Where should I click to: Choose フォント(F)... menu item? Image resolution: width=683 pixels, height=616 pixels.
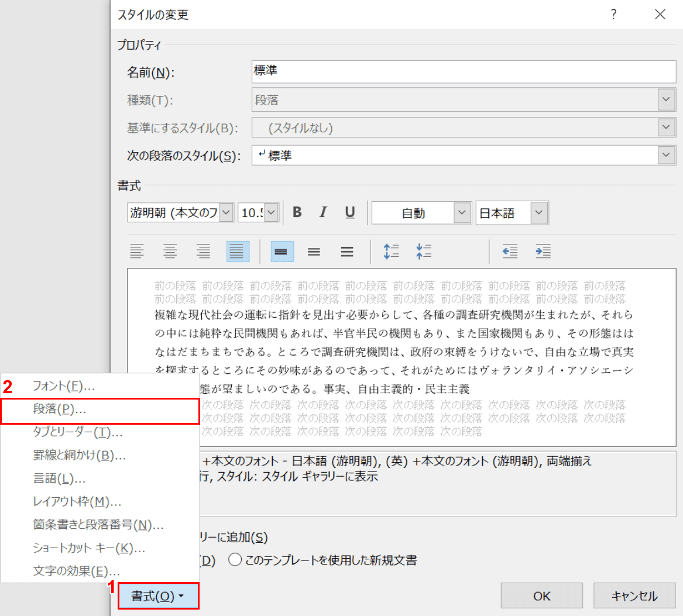pos(100,386)
